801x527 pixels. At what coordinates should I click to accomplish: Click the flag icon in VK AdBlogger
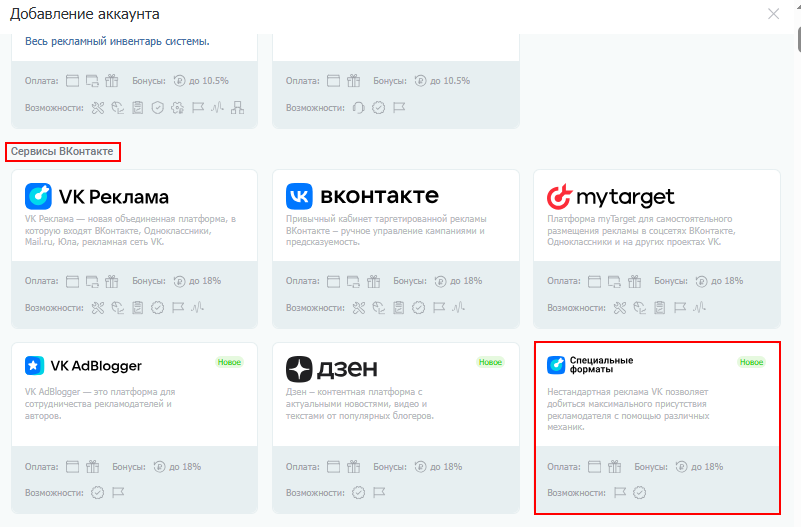coord(117,493)
